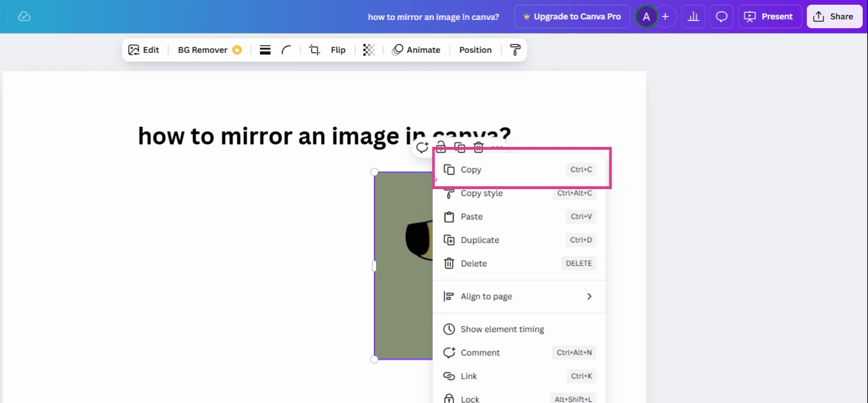868x403 pixels.
Task: Select Lock in the context menu
Action: click(x=520, y=398)
